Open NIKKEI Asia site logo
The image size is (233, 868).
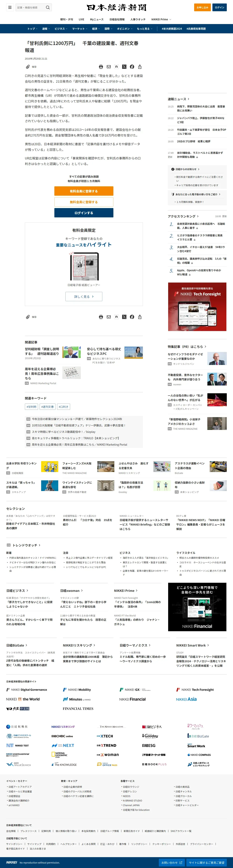click(x=186, y=699)
